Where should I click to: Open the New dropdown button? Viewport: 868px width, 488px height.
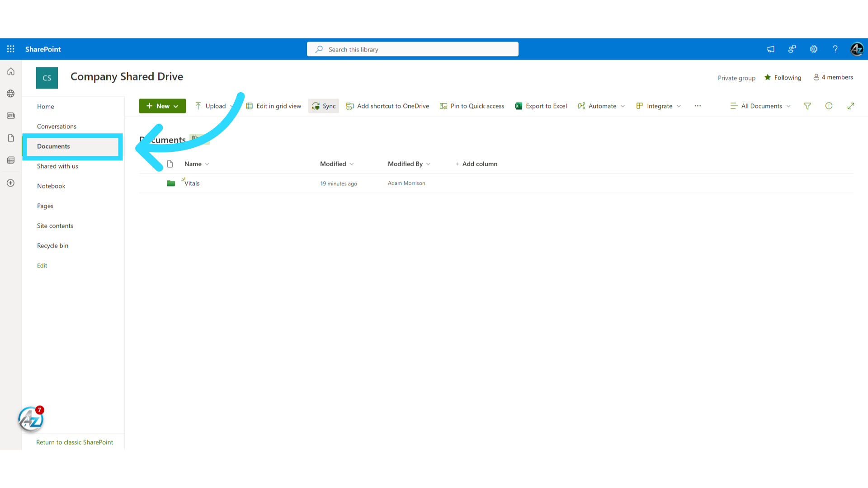tap(162, 106)
